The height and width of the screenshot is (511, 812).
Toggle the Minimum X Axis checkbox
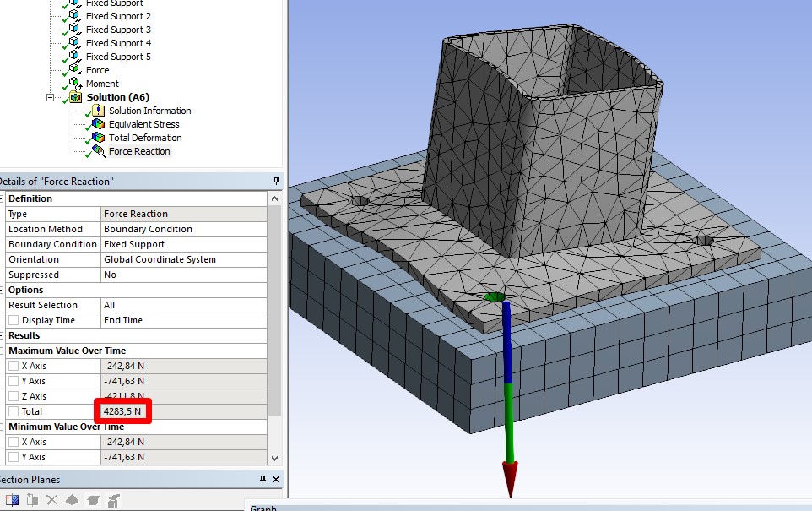[14, 442]
